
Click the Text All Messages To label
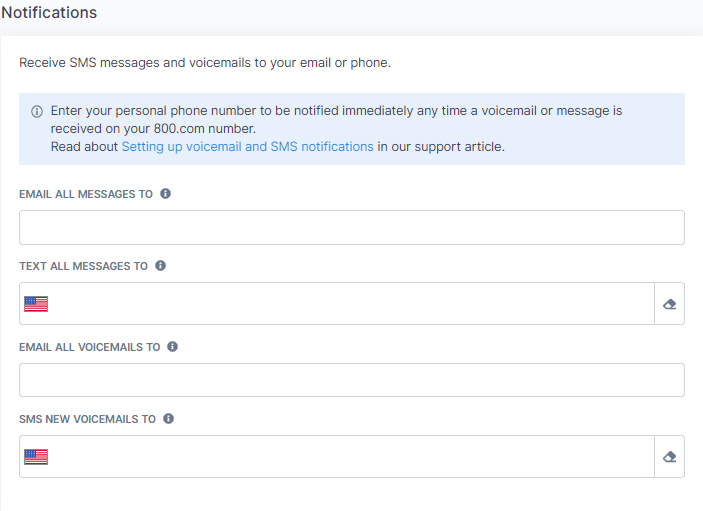[83, 266]
